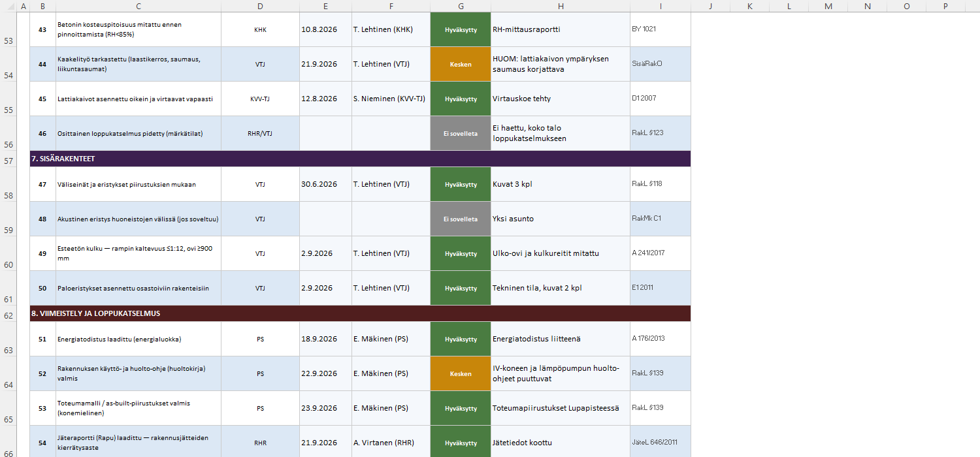Select row 57 header

pos(8,159)
